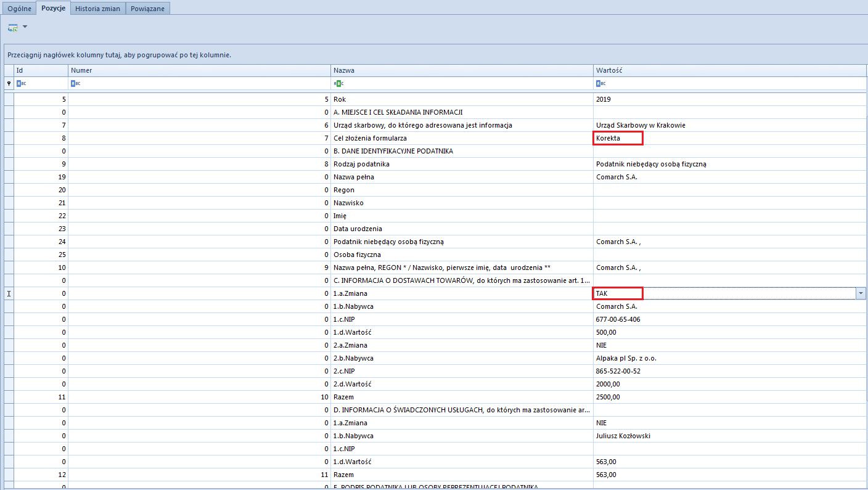Click the 2000,00 value cell

(730, 384)
